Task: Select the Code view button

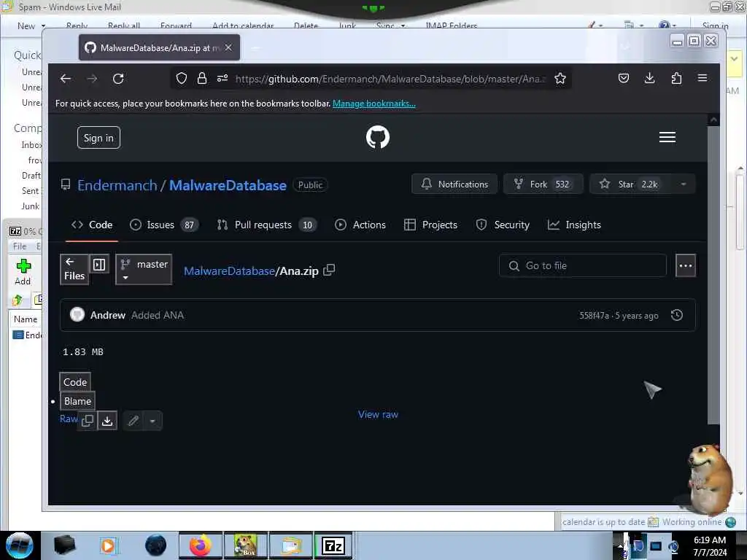Action: tap(75, 382)
